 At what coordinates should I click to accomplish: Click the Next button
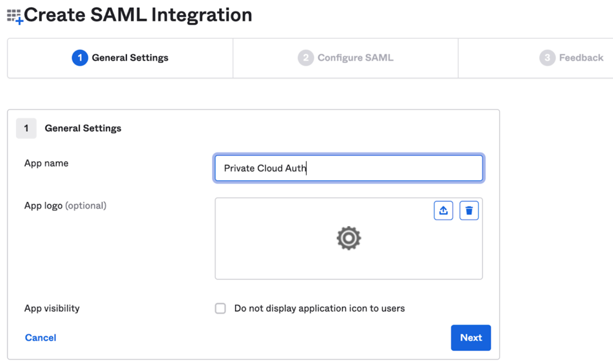471,338
